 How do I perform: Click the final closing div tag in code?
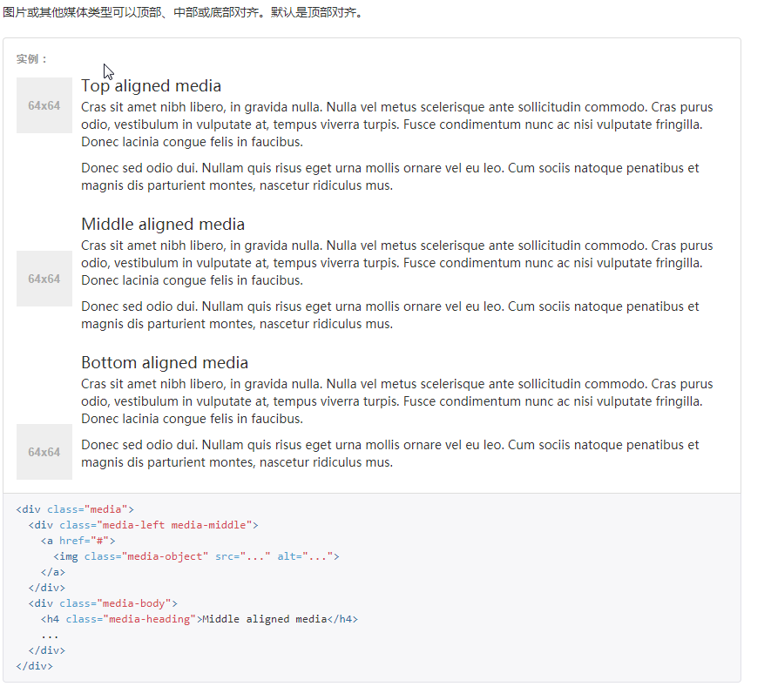(x=34, y=665)
